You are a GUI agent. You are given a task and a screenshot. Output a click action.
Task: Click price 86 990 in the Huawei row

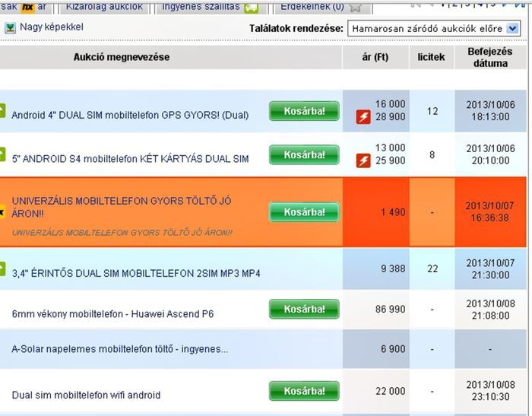390,310
